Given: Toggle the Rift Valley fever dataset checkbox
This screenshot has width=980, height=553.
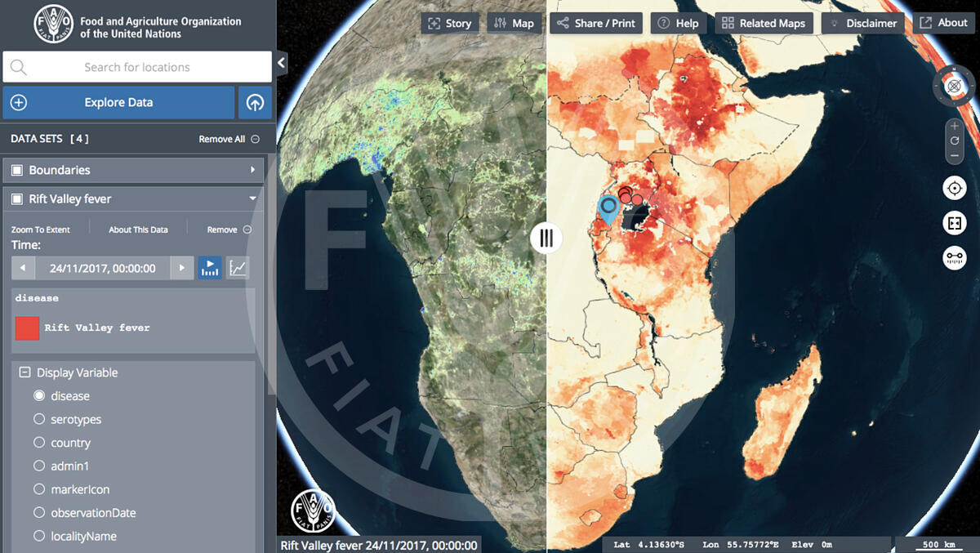Looking at the screenshot, I should 17,198.
